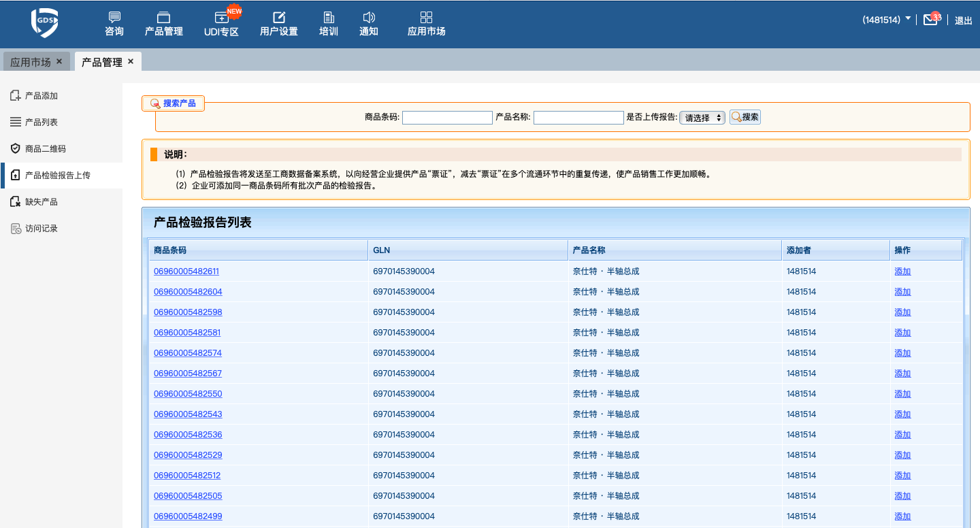The image size is (980, 528).
Task: Open 用户设置 in top navigation
Action: click(x=279, y=24)
